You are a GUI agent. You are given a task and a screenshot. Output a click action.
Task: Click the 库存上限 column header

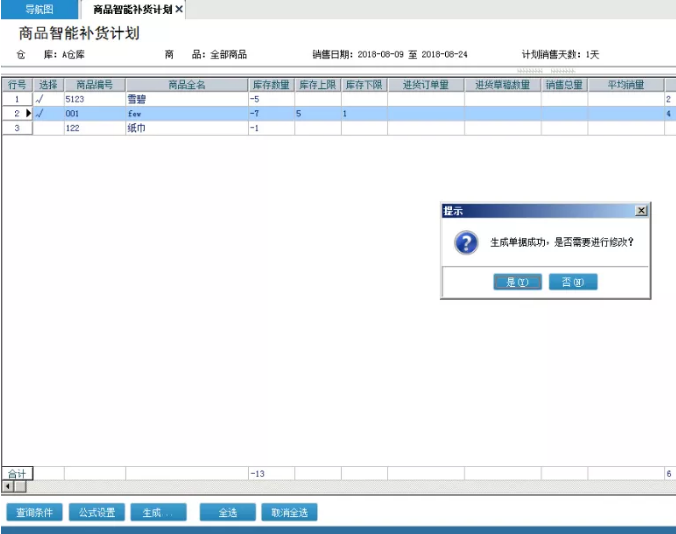[x=318, y=85]
